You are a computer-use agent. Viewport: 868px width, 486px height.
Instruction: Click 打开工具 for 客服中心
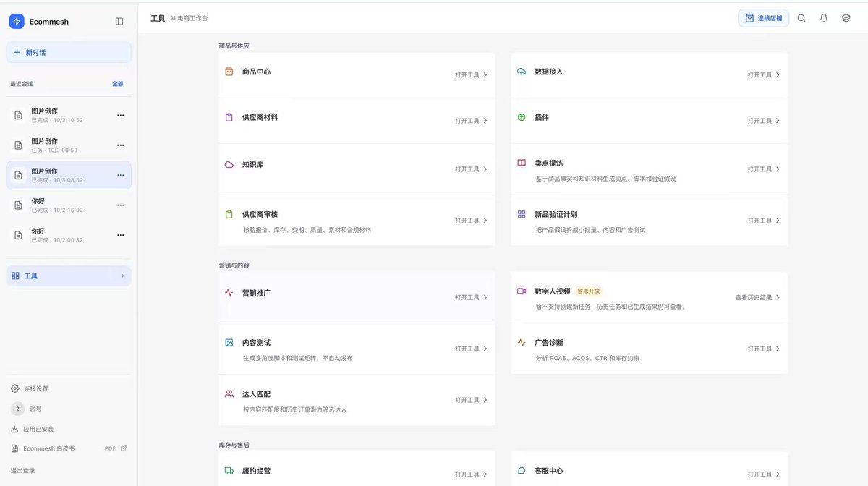click(759, 474)
